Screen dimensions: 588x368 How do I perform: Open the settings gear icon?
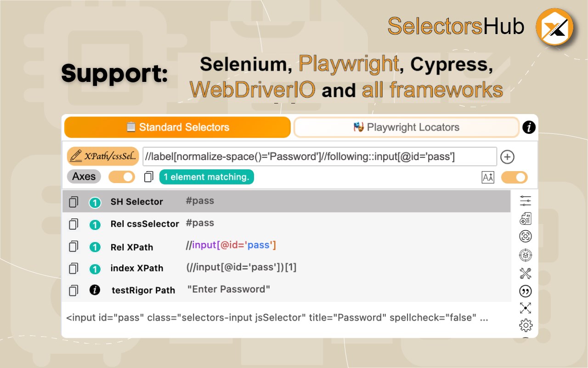point(526,326)
